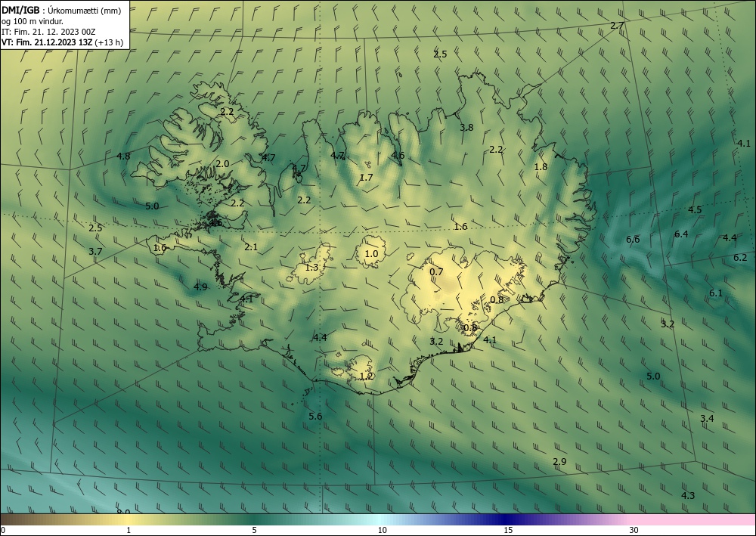Click the colorbar tick label 0
This screenshot has height=536, width=756.
coord(3,530)
